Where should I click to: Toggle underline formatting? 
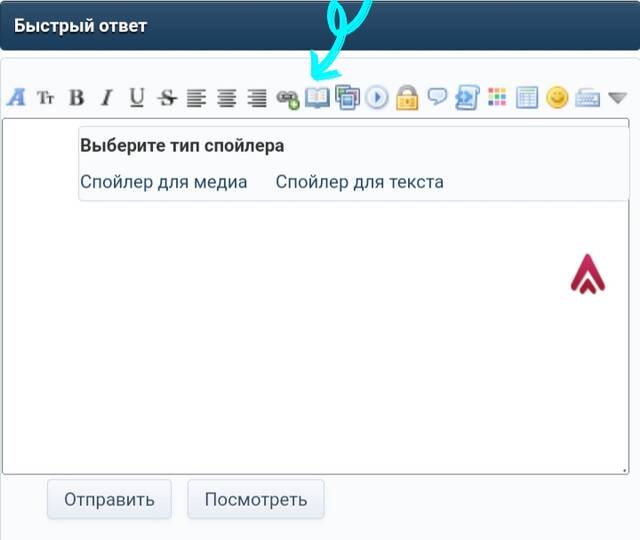coord(137,98)
